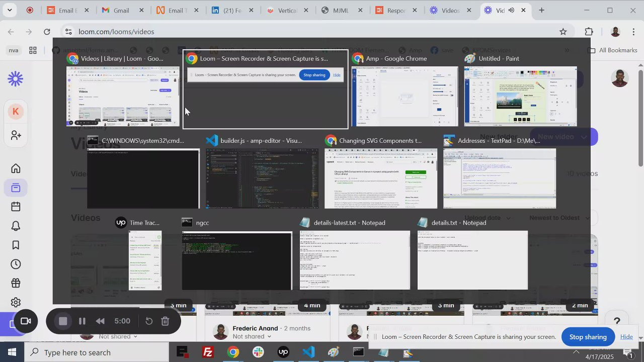
Task: Open Chrome extensions puzzle icon
Action: click(589, 32)
